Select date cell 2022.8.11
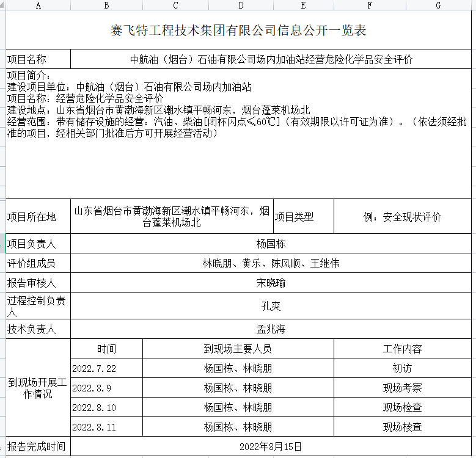 pyautogui.click(x=106, y=427)
